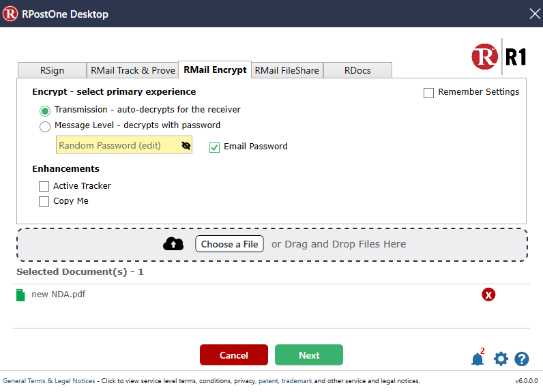Select the new NDA.pdf file name
This screenshot has height=392, width=543.
point(59,295)
